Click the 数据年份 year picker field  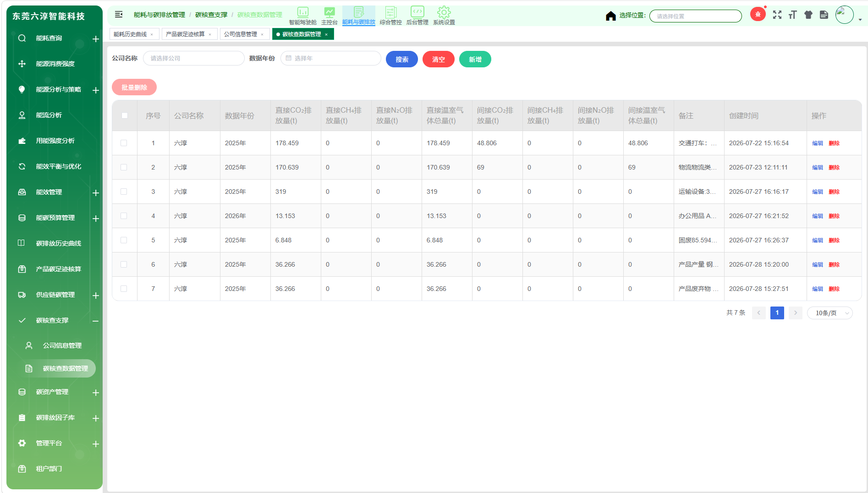[x=331, y=58]
